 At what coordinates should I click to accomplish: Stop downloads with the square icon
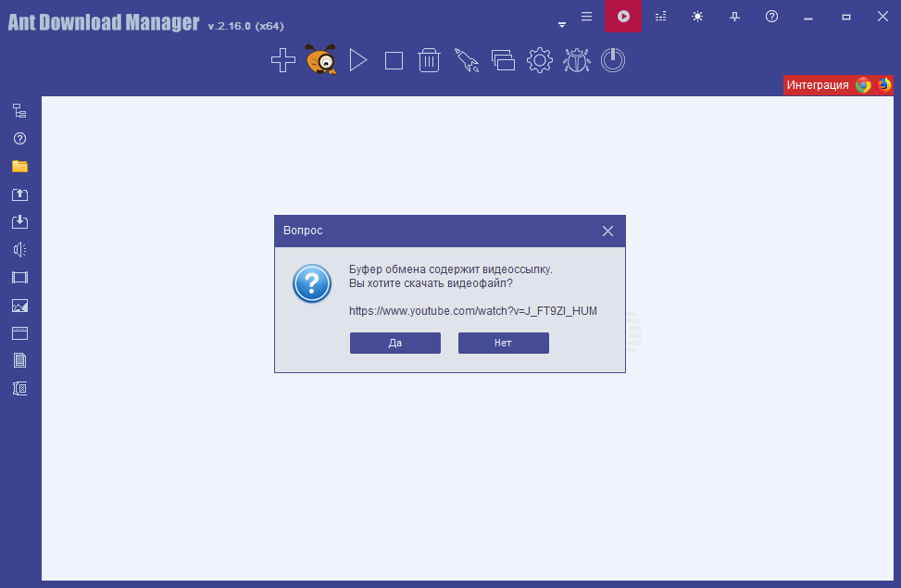tap(394, 61)
